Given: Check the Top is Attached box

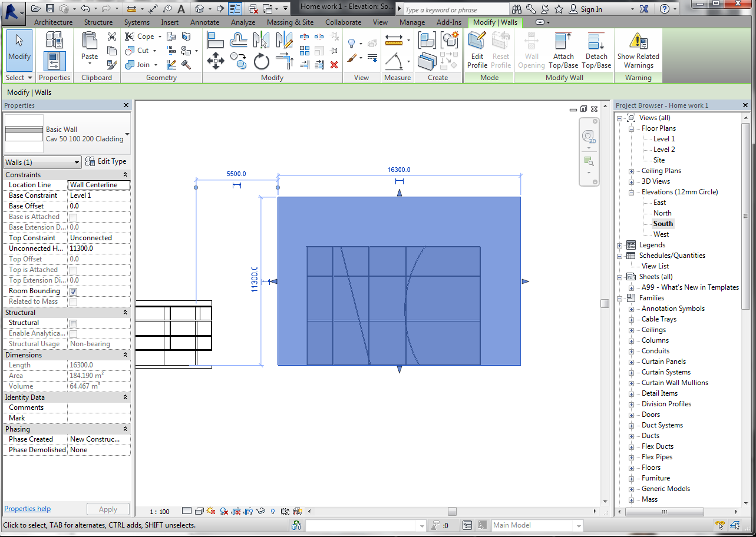Looking at the screenshot, I should (72, 270).
